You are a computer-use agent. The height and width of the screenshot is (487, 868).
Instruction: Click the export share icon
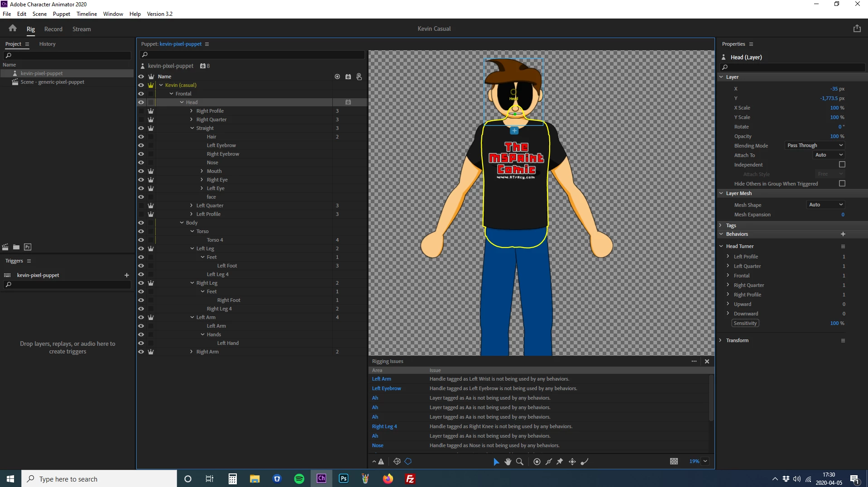coord(857,29)
